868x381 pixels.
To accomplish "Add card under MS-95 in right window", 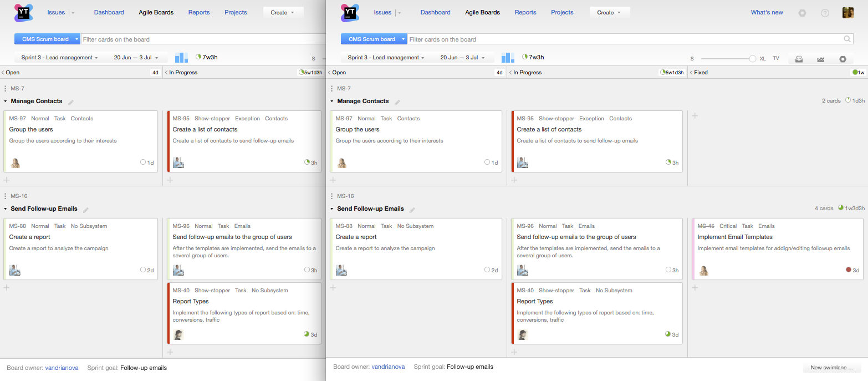I will [514, 180].
